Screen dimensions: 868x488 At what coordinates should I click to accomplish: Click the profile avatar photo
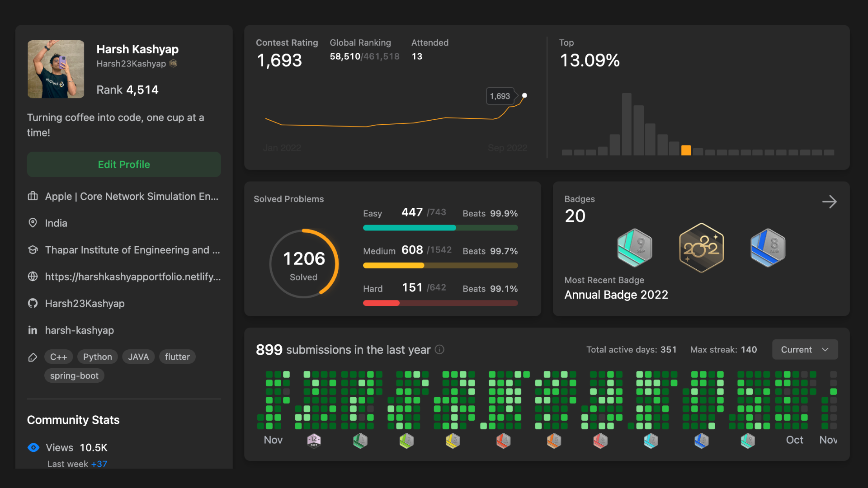(x=56, y=69)
